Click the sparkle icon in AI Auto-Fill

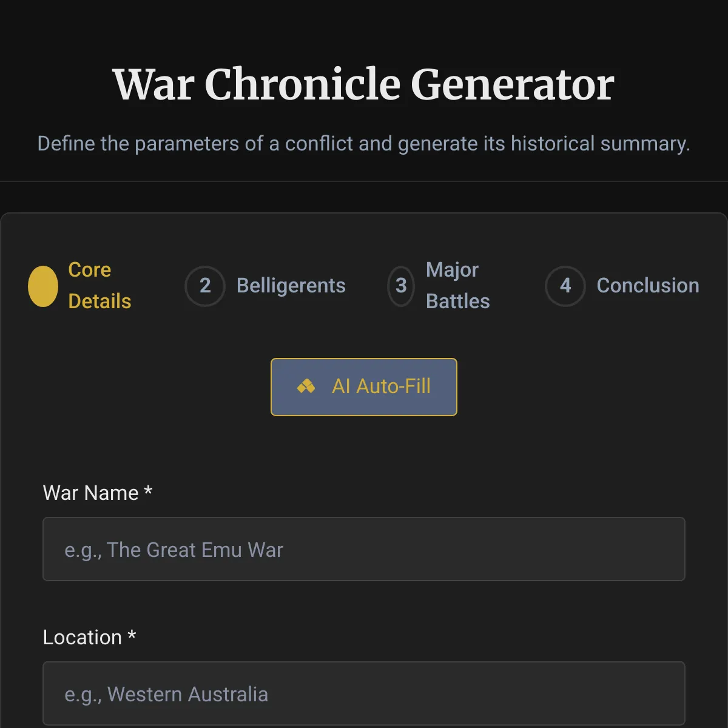306,386
